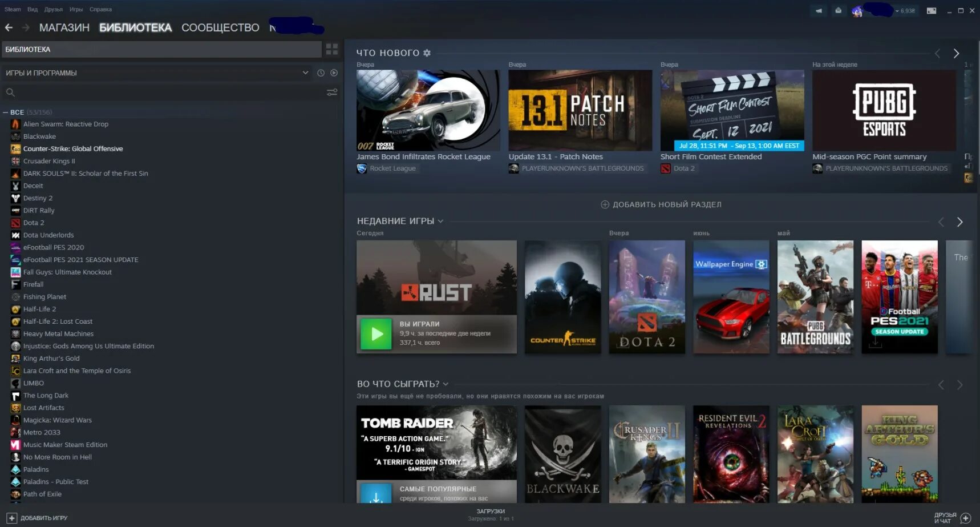Image resolution: width=980 pixels, height=527 pixels.
Task: Open the Вид menu
Action: click(x=33, y=9)
